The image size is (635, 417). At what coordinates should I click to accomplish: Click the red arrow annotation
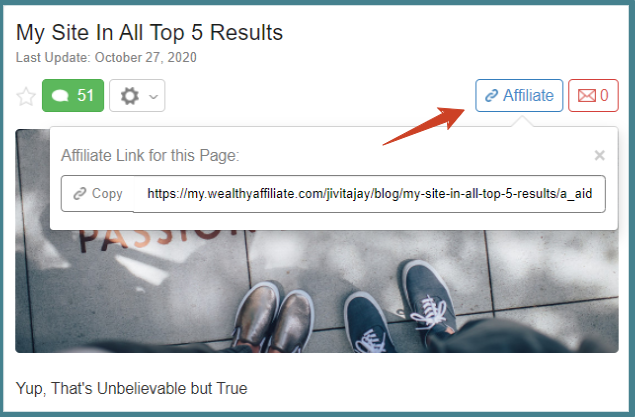424,126
